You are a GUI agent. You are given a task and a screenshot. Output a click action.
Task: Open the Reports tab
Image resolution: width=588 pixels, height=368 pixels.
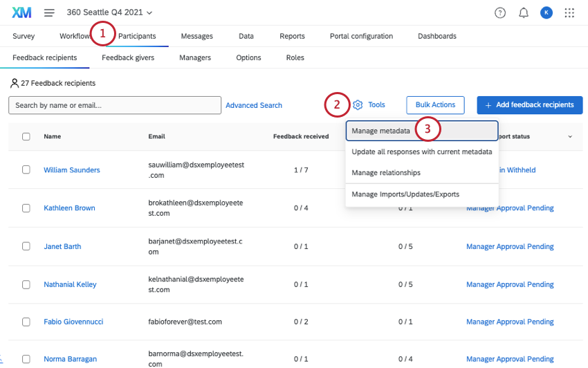pos(292,36)
